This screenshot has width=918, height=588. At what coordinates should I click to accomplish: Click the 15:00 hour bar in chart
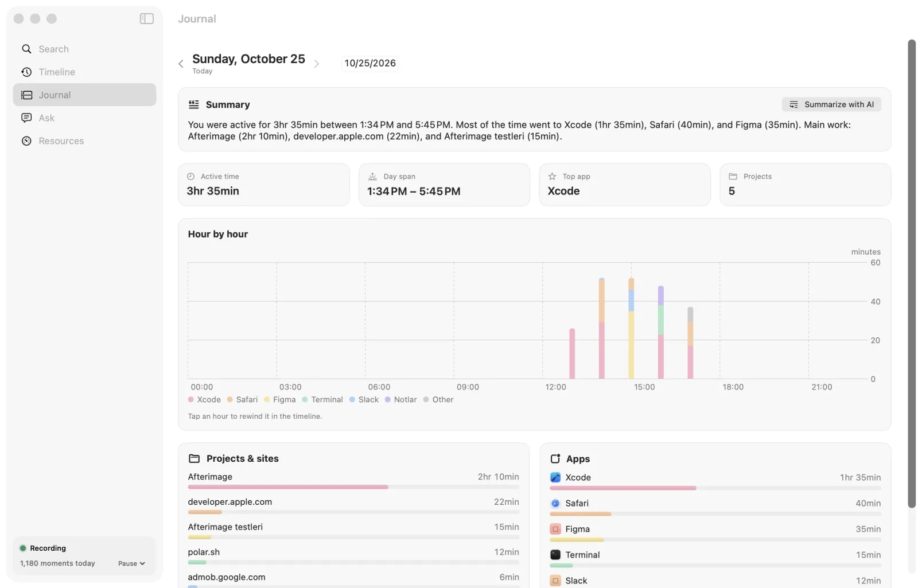tap(631, 328)
